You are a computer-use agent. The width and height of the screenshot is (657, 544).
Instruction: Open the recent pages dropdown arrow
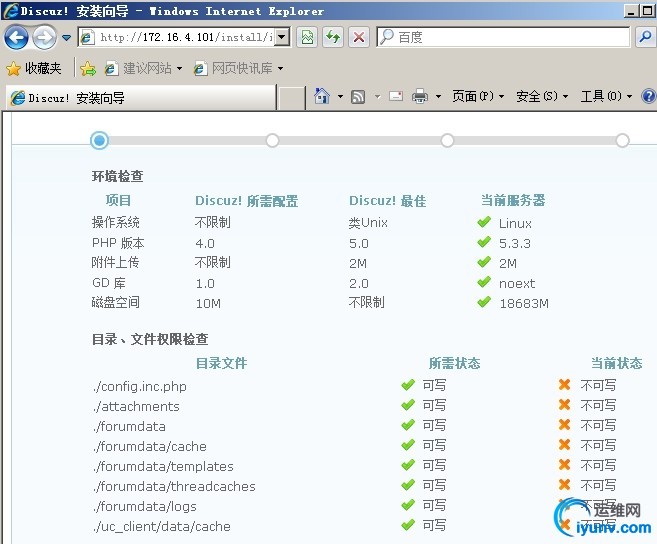(66, 38)
